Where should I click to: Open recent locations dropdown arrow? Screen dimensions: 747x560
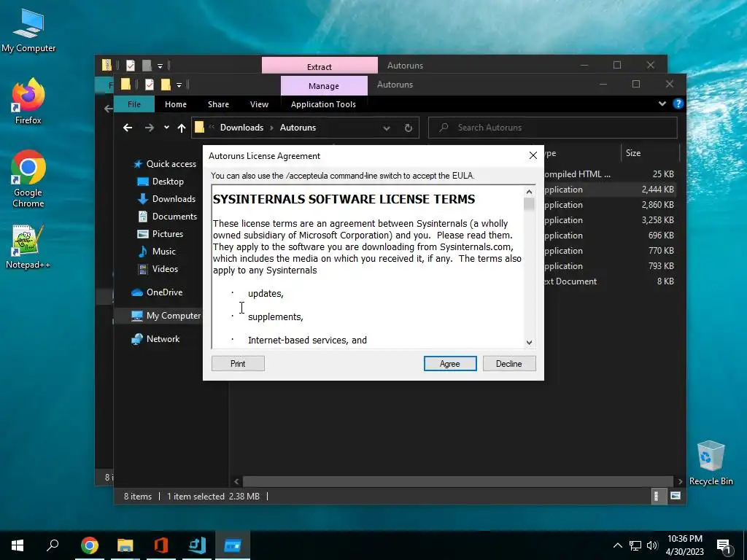coord(166,128)
